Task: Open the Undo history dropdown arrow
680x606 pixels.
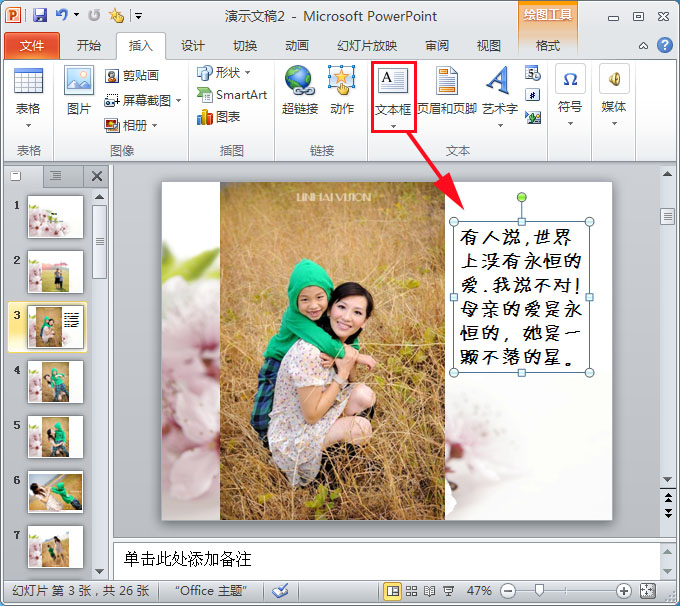Action: [x=76, y=15]
